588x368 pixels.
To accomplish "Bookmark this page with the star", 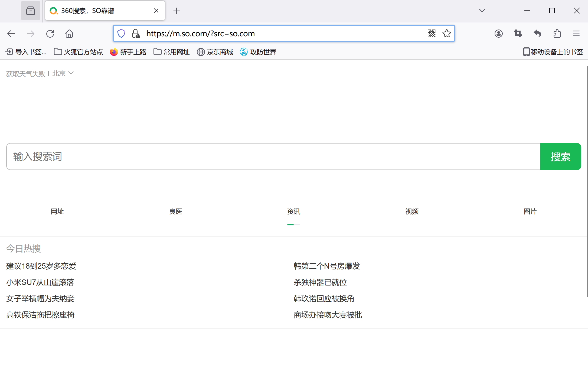I will (447, 33).
